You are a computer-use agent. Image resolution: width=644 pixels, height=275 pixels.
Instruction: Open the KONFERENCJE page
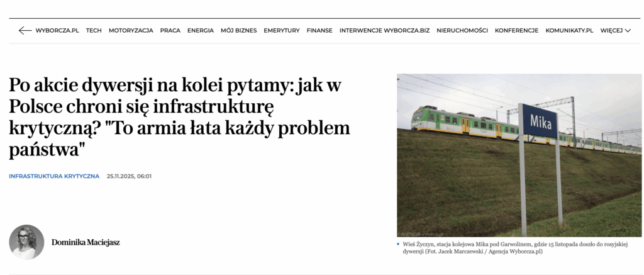(x=517, y=30)
